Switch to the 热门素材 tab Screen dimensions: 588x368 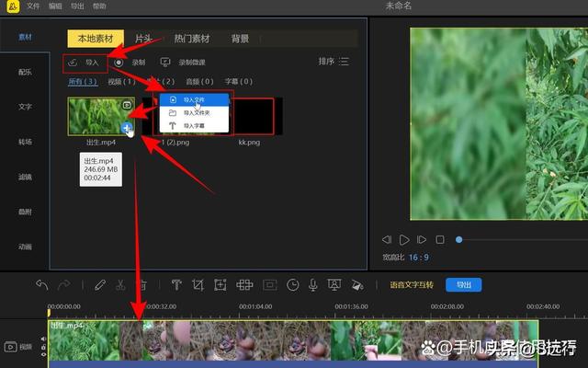pyautogui.click(x=192, y=39)
